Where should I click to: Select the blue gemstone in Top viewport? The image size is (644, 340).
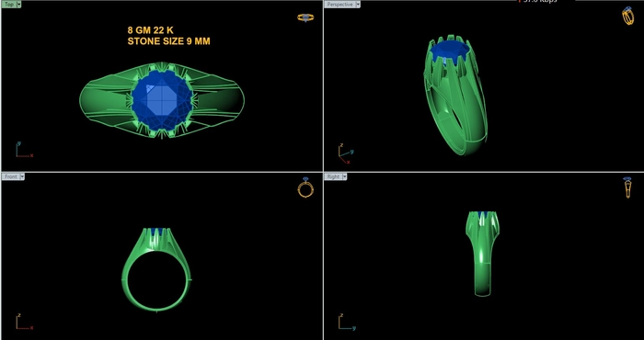click(162, 100)
